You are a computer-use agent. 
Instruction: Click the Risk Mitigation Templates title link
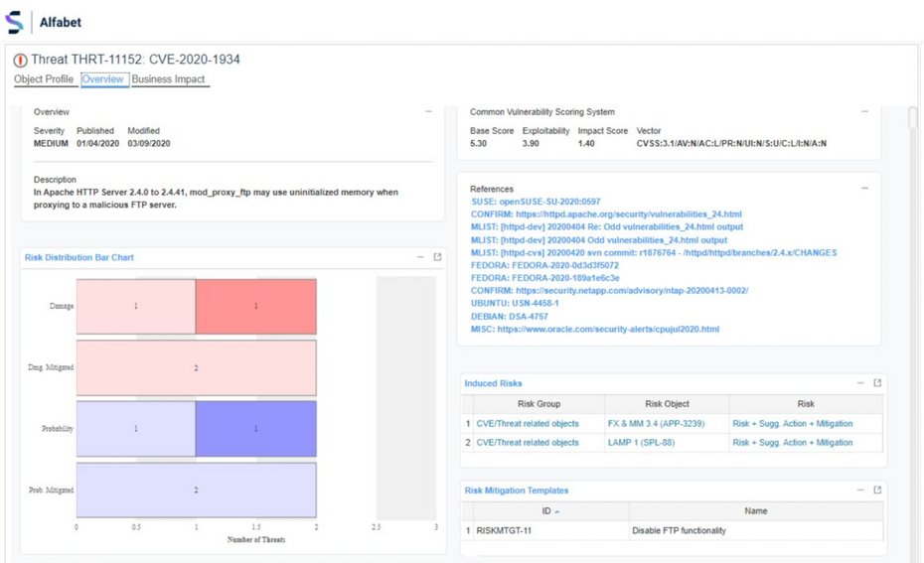(x=517, y=491)
